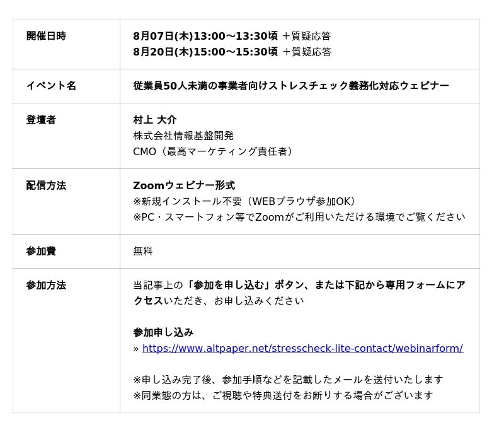Click the Zoomウェビナー形式 heading
Screen dimensions: 504x432
[x=184, y=185]
